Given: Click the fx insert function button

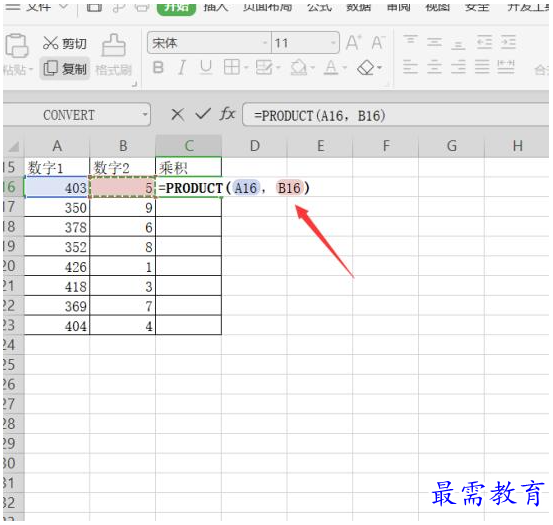Looking at the screenshot, I should coord(227,114).
